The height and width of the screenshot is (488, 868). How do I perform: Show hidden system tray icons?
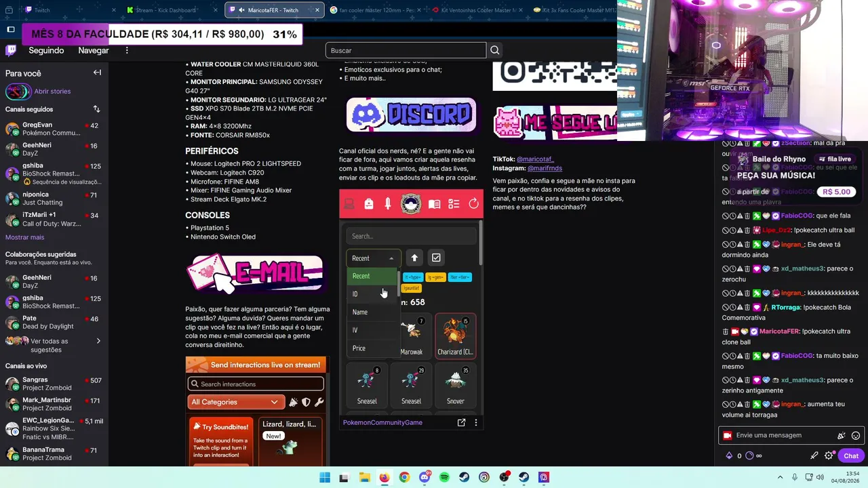pos(781,477)
